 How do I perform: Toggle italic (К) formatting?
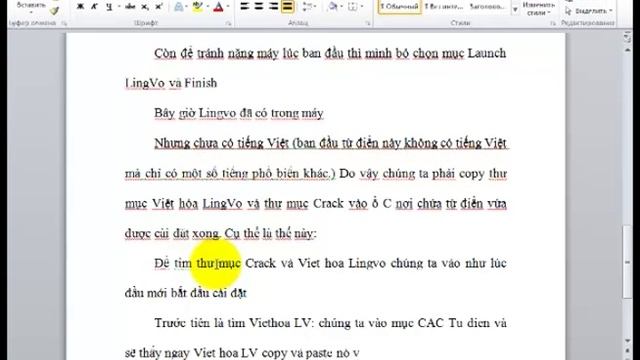pyautogui.click(x=94, y=7)
